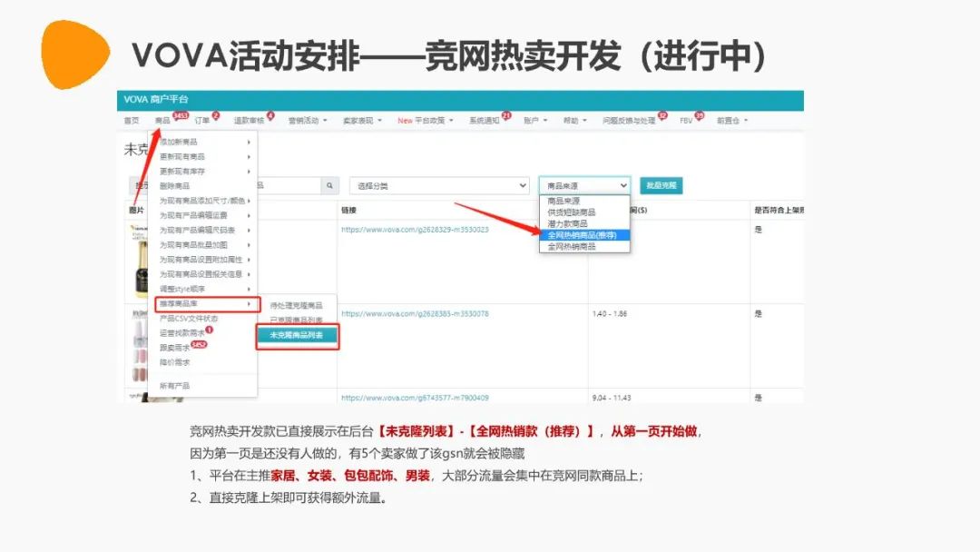The width and height of the screenshot is (980, 552).
Task: Click the red badge on 退款审核
Action: pos(270,115)
